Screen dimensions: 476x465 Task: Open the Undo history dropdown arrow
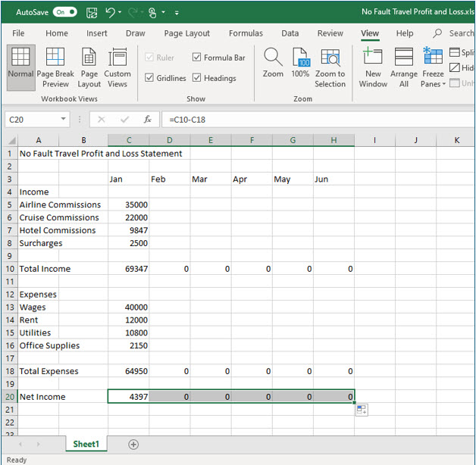120,12
